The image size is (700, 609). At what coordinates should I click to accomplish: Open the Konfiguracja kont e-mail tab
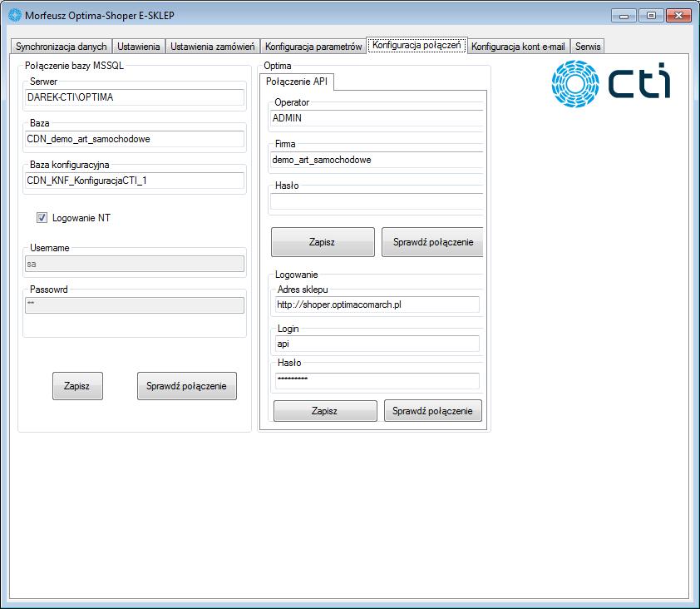pos(518,47)
